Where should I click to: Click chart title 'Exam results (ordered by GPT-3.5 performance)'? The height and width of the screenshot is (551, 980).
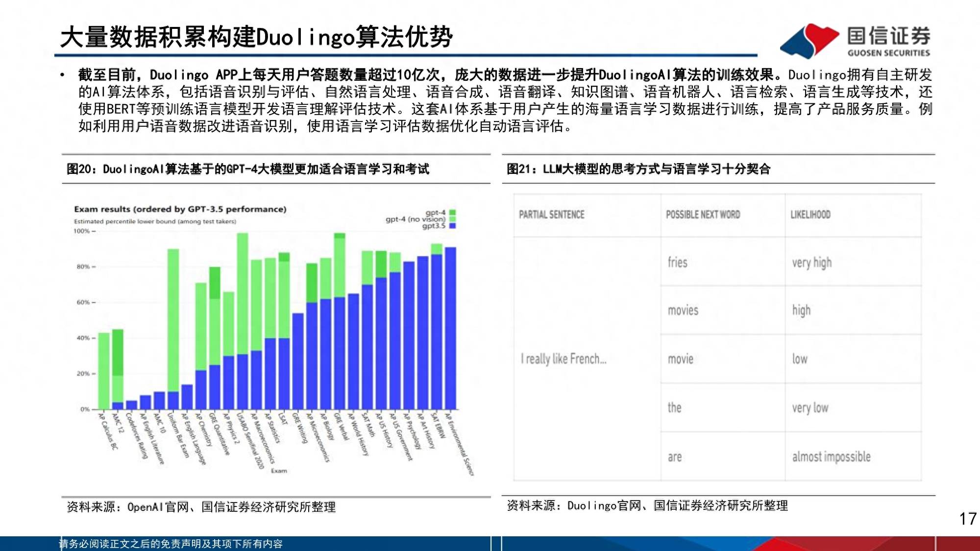point(180,209)
